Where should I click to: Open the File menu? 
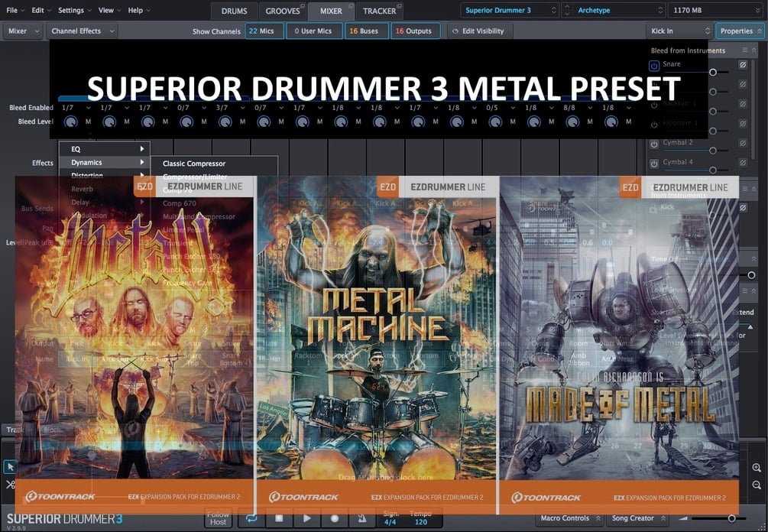point(16,10)
